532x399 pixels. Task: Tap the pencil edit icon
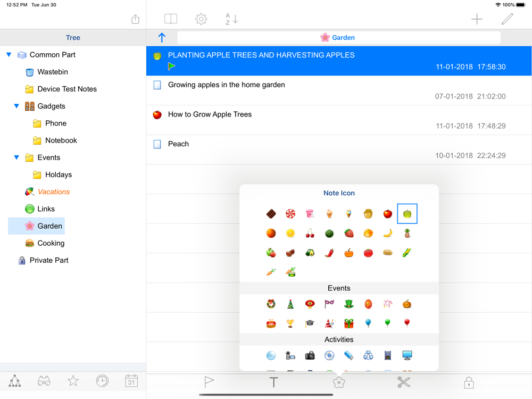coord(507,19)
